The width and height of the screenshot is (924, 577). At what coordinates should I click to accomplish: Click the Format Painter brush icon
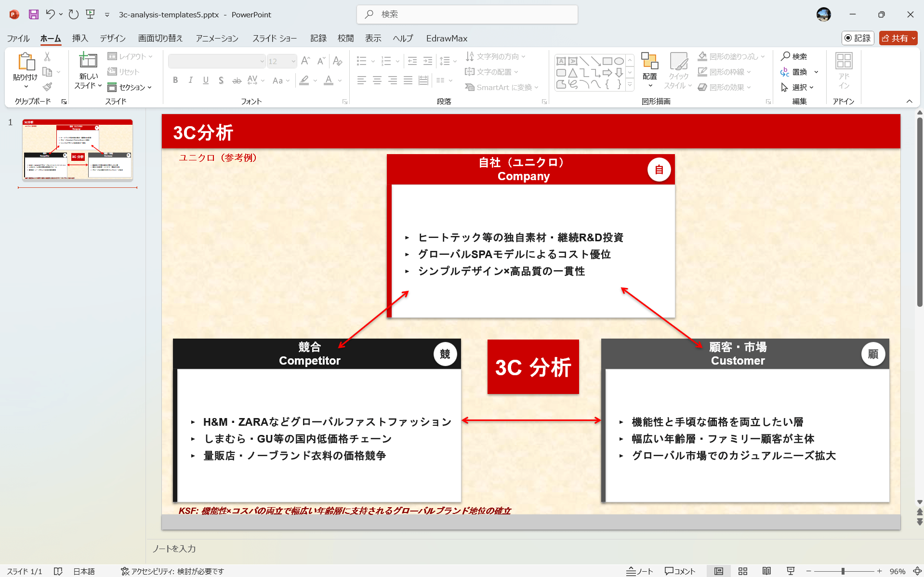[47, 87]
